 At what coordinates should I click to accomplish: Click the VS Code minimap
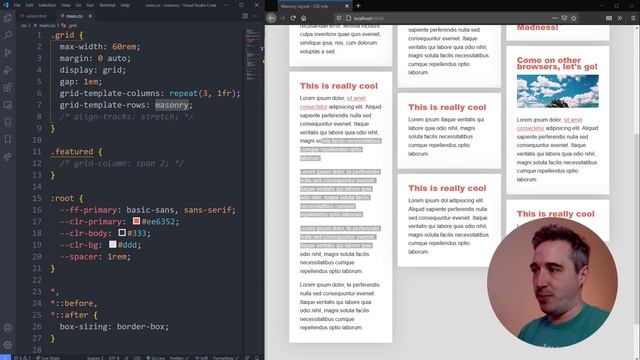coord(253,55)
